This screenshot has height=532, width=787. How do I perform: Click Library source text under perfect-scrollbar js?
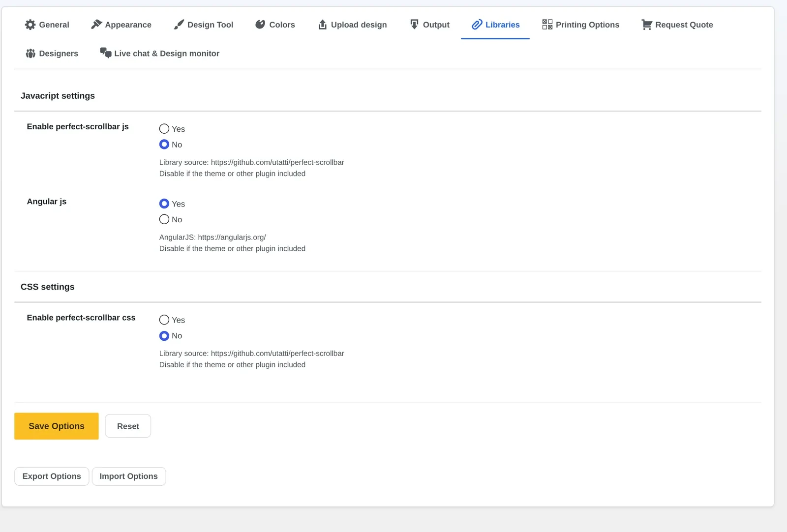(x=252, y=163)
